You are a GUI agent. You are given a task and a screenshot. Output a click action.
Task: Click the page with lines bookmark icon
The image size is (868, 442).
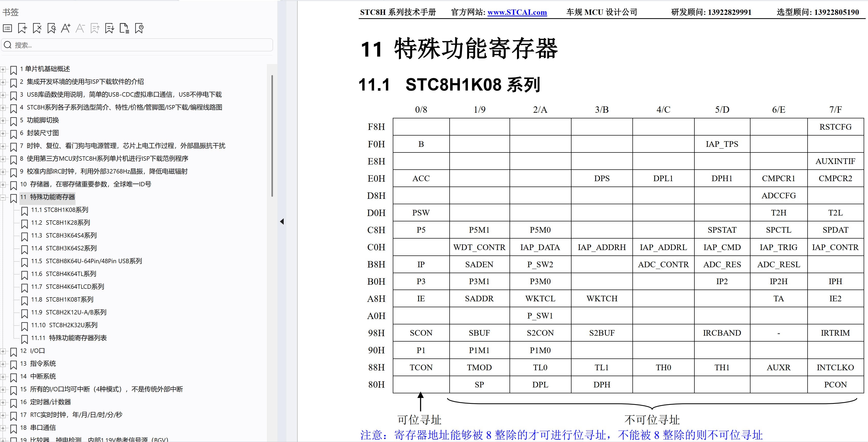coord(124,28)
